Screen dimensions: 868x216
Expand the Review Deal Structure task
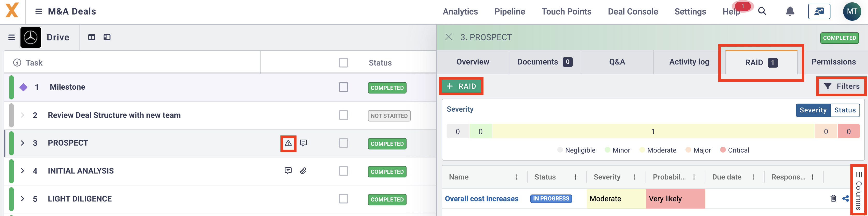tap(22, 115)
